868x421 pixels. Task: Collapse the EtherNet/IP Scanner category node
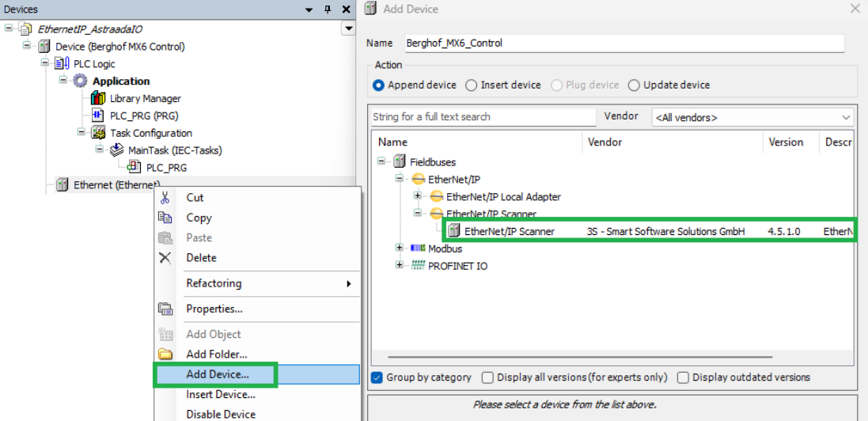[x=418, y=213]
